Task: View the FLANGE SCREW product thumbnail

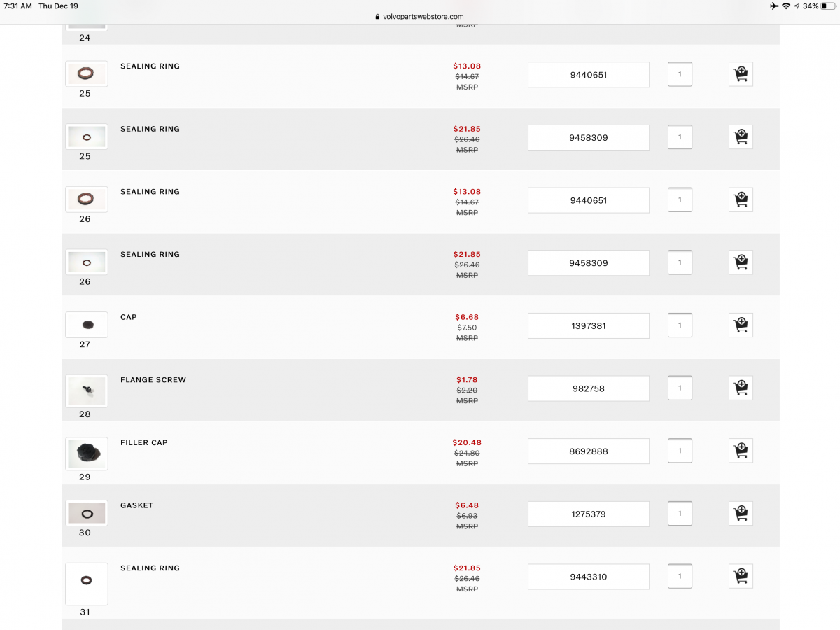Action: tap(86, 391)
